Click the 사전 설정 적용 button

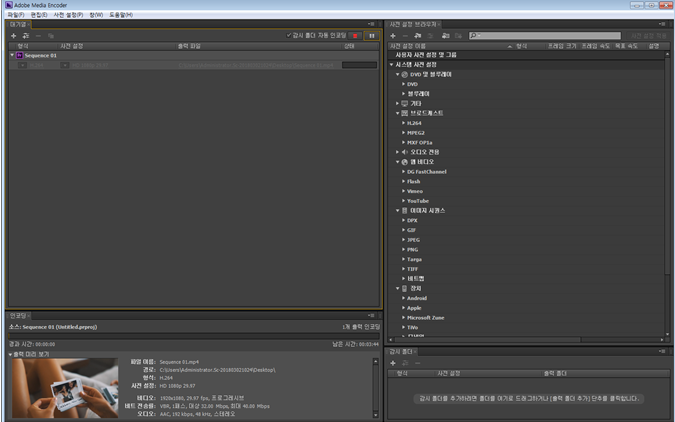648,36
